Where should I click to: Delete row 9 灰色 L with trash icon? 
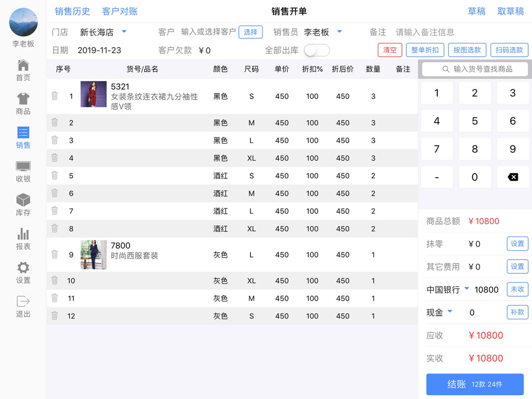[55, 255]
